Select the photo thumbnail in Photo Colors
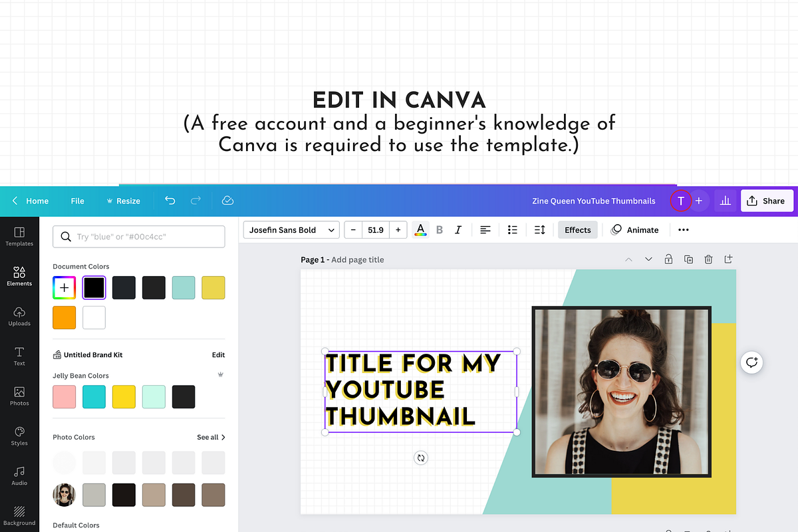Viewport: 798px width, 532px height. click(64, 495)
